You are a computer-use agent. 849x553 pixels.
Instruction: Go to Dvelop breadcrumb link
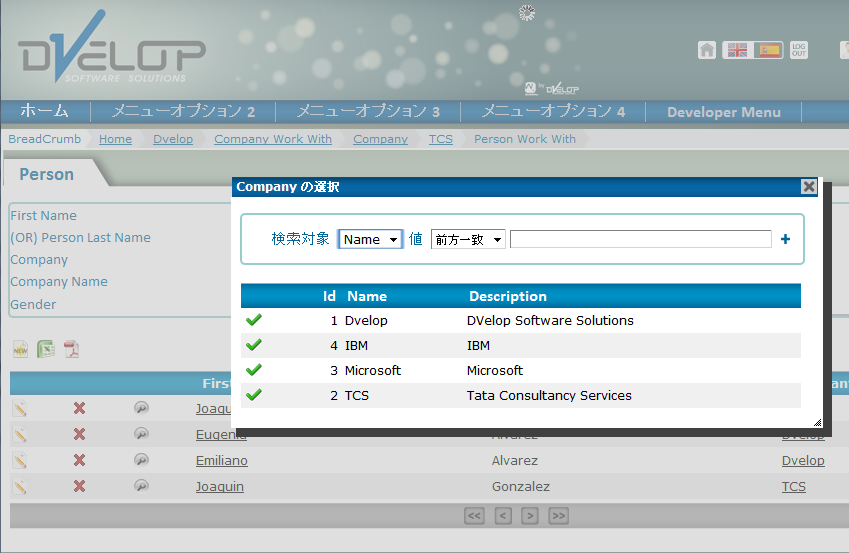point(173,139)
